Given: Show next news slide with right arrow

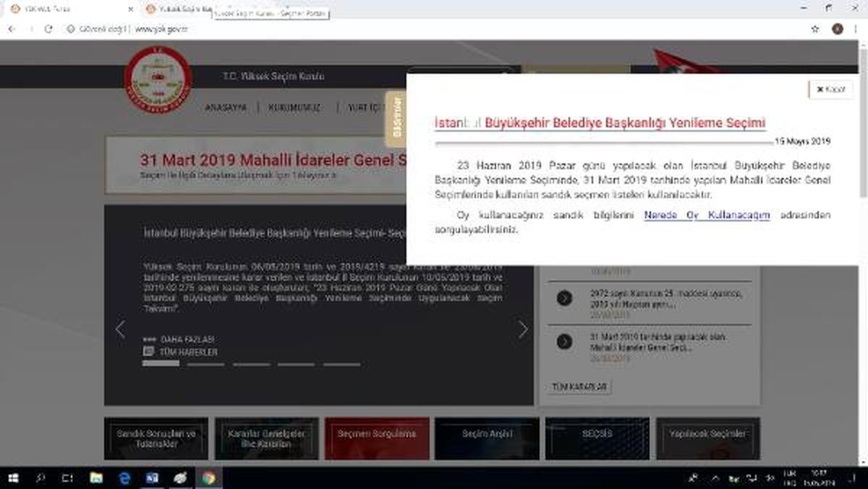Looking at the screenshot, I should [522, 329].
